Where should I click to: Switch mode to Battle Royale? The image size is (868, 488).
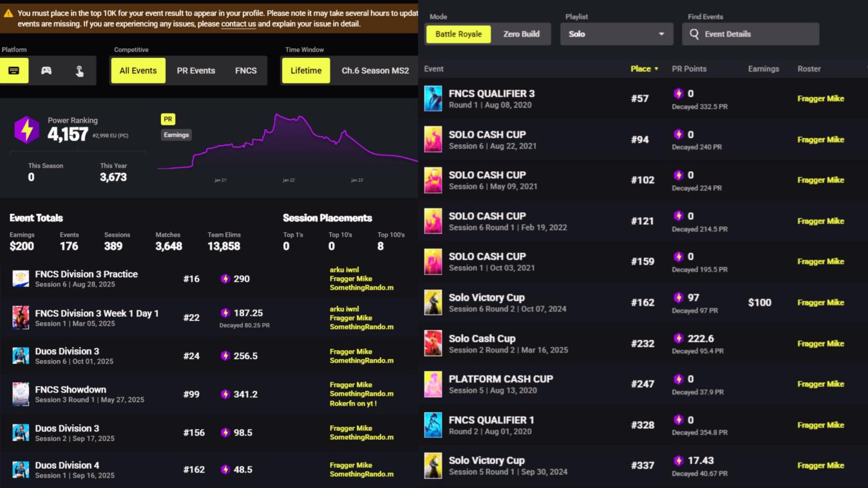coord(459,34)
